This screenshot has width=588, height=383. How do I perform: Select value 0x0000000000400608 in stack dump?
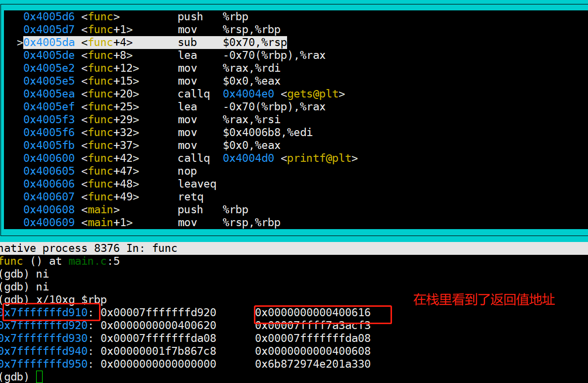click(x=313, y=351)
